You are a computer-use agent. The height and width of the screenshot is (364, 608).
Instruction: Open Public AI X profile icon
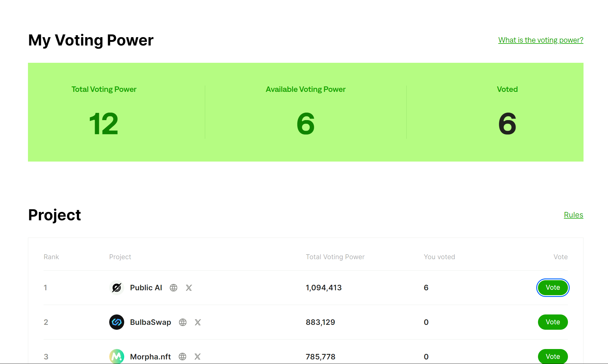click(189, 288)
